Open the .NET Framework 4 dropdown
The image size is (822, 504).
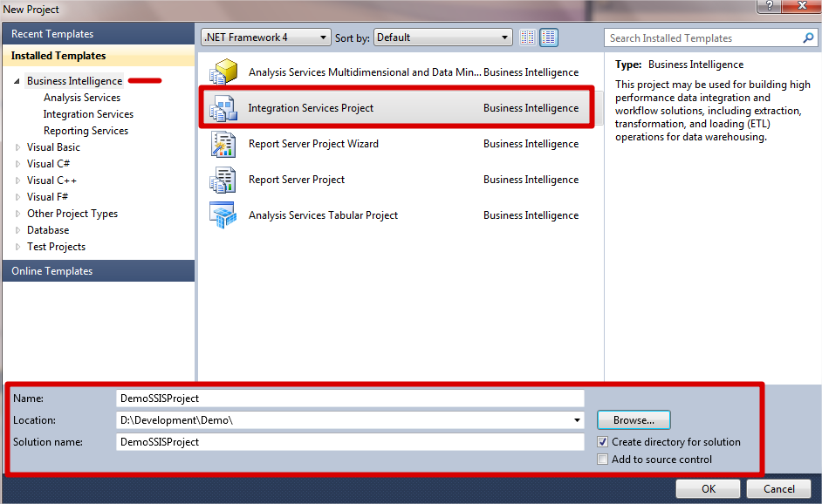coord(266,37)
